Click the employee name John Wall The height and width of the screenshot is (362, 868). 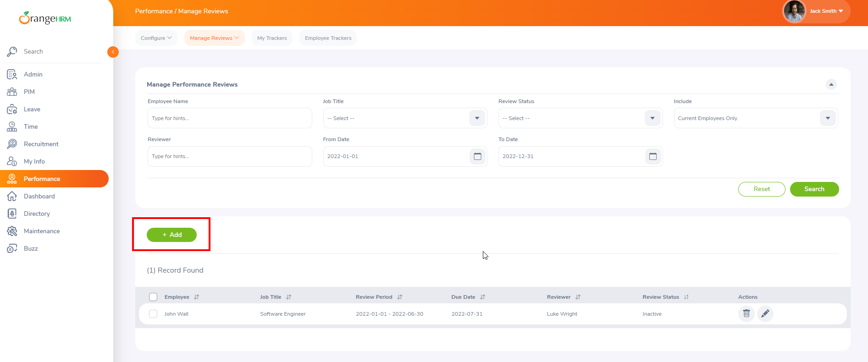pos(177,314)
